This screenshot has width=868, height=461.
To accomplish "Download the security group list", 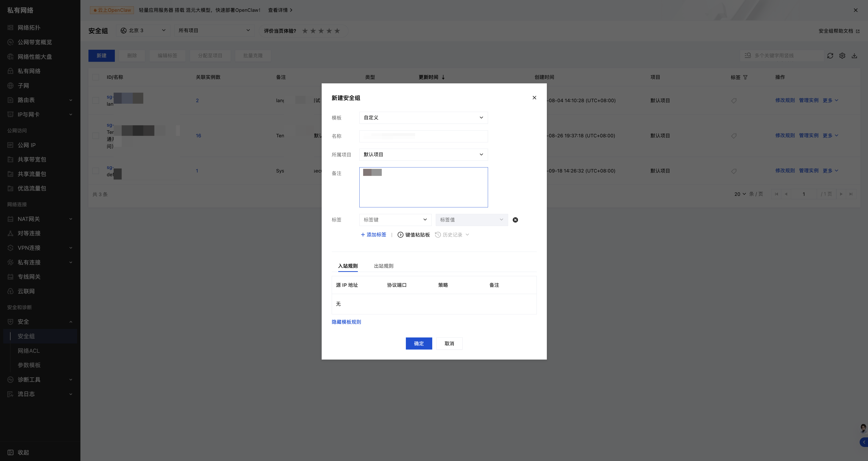I will point(854,55).
